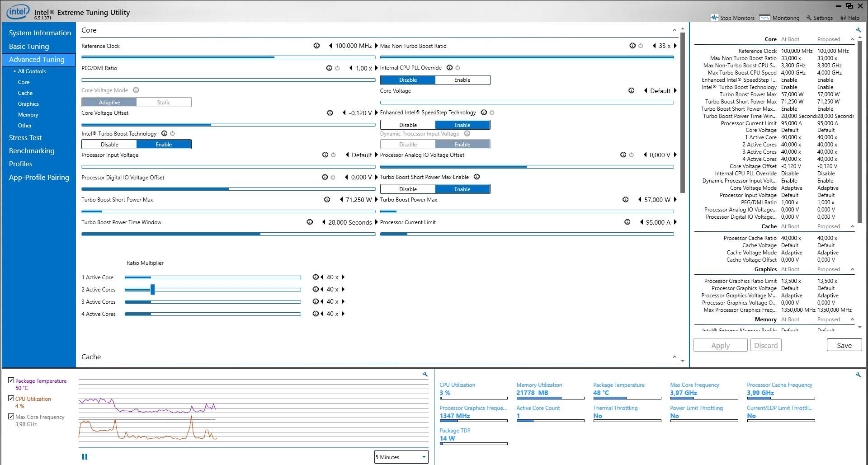Click power icon beside Max Non Turbo Boost Ratio

coord(641,46)
